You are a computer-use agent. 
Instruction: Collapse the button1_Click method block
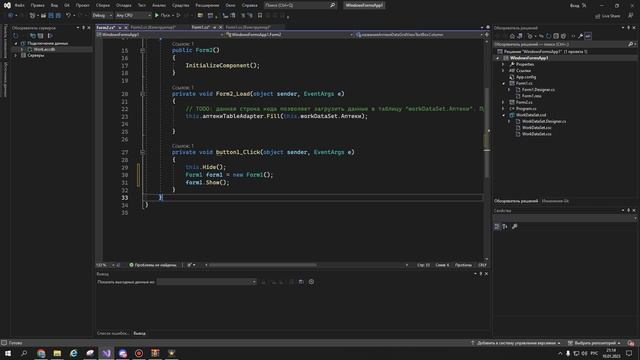[x=142, y=152]
